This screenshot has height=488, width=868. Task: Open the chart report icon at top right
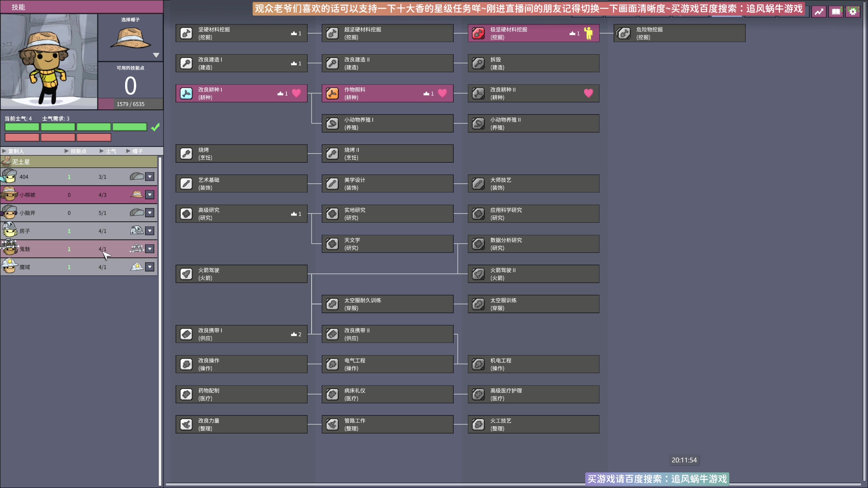[819, 12]
